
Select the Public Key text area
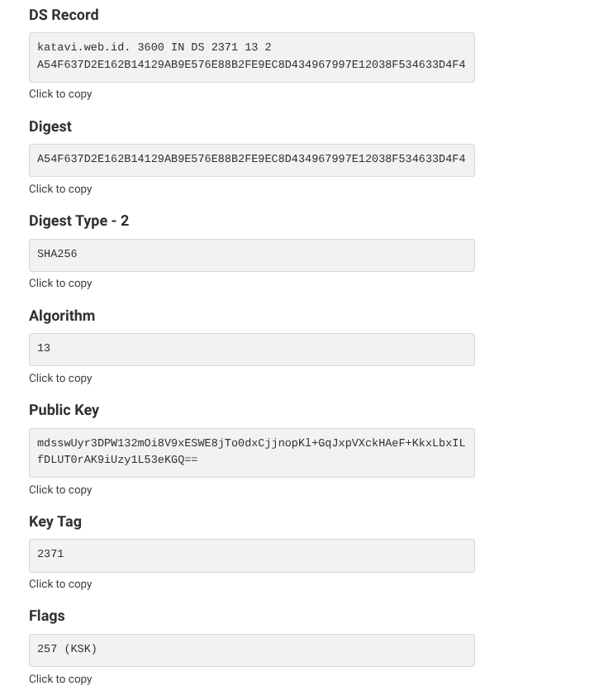[251, 452]
